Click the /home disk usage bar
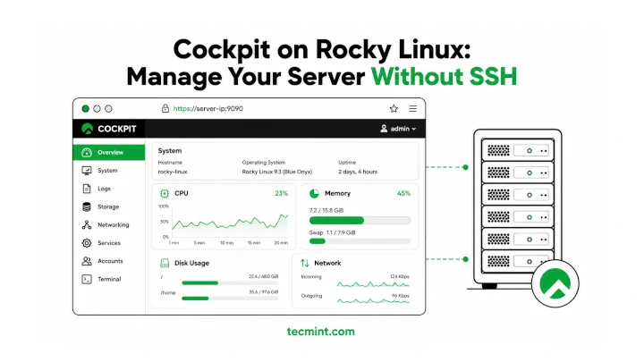 pyautogui.click(x=230, y=299)
